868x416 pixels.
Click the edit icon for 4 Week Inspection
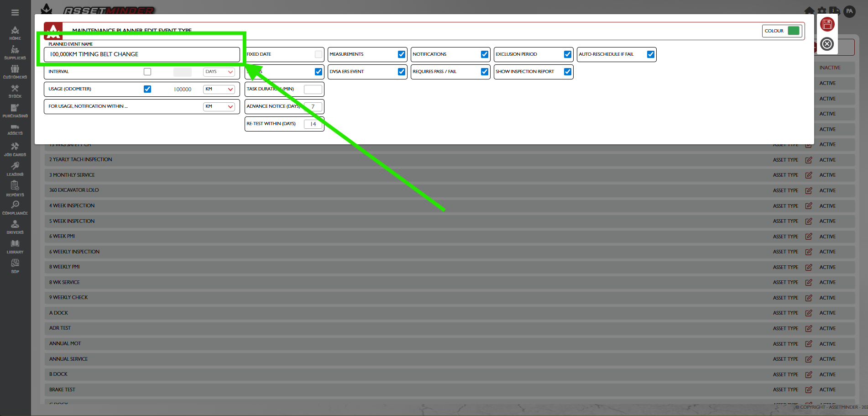809,206
